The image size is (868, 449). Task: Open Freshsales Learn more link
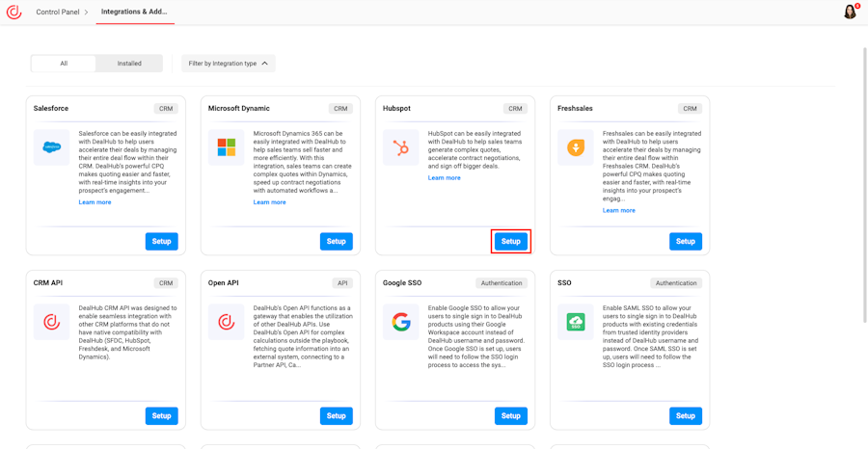tap(619, 211)
